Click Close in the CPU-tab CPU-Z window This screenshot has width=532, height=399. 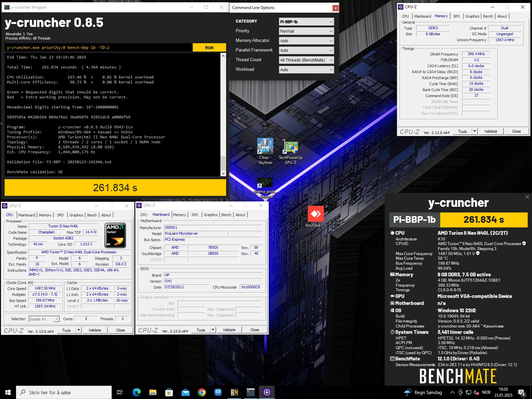click(x=120, y=330)
